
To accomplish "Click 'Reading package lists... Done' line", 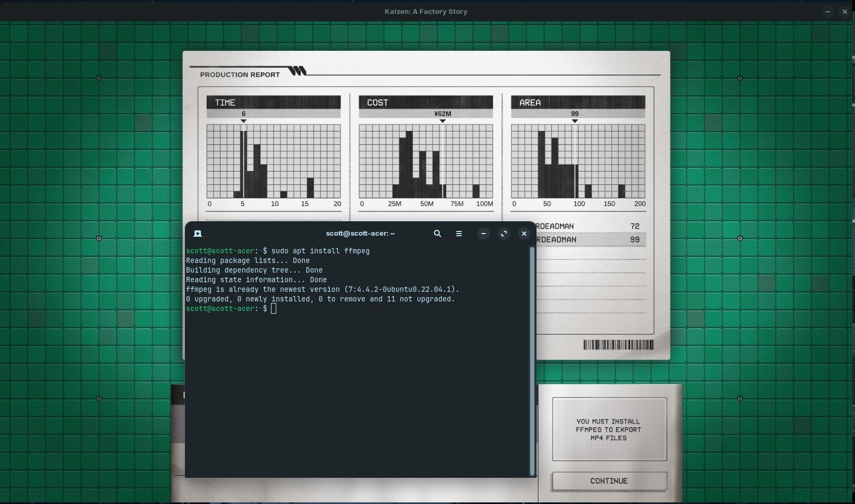I will pyautogui.click(x=248, y=260).
